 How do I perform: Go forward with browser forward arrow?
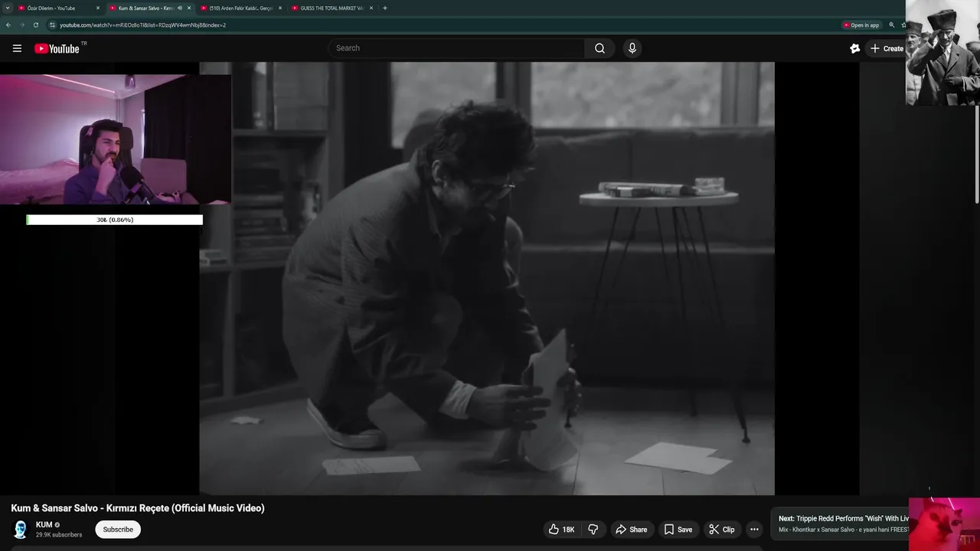coord(21,25)
